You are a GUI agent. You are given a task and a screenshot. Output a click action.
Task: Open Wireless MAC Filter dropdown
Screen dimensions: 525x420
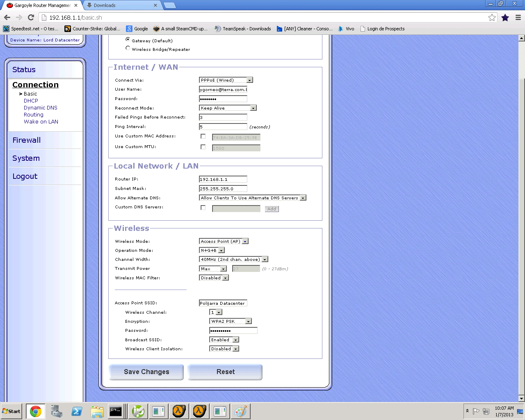pos(214,278)
